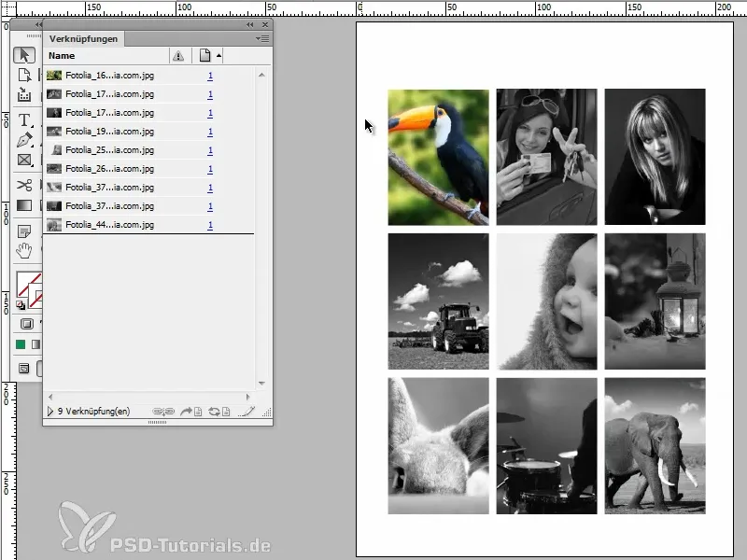Select the Rectangle Frame tool
The height and width of the screenshot is (560, 747).
(24, 160)
